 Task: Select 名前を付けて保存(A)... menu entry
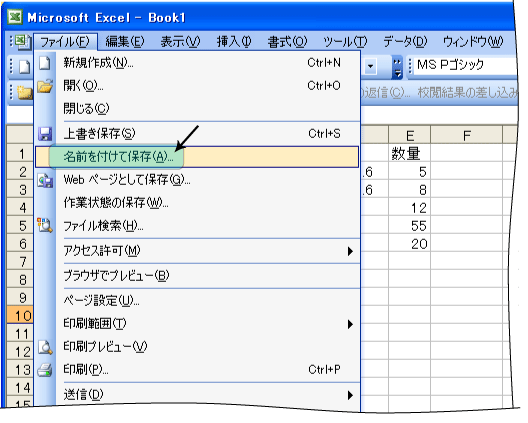[x=197, y=157]
